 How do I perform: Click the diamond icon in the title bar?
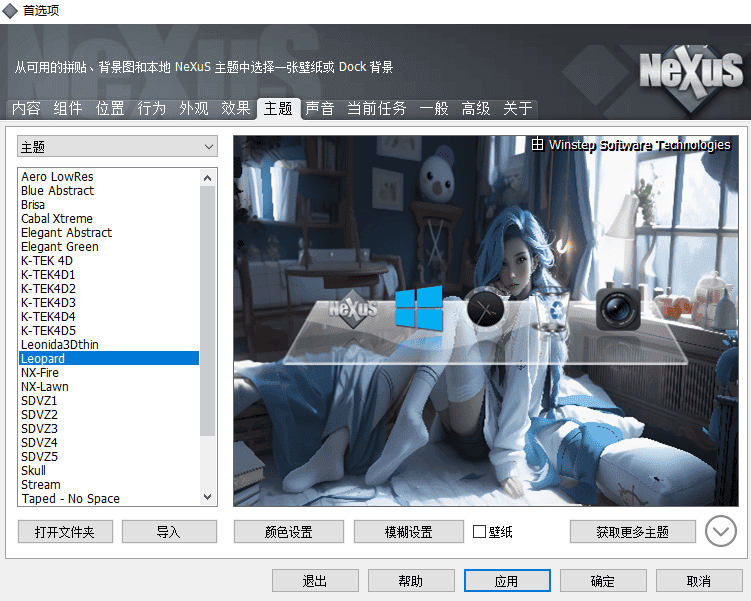[10, 11]
